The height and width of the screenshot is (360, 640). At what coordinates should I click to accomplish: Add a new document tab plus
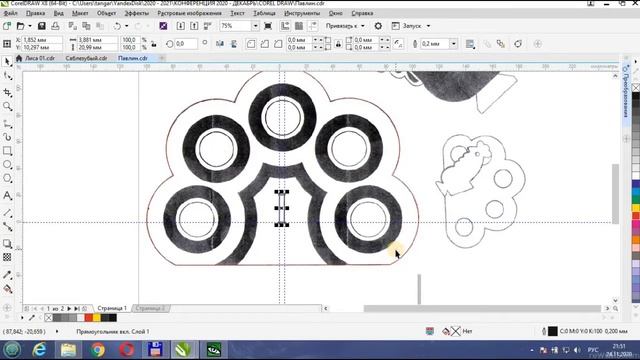[162, 58]
